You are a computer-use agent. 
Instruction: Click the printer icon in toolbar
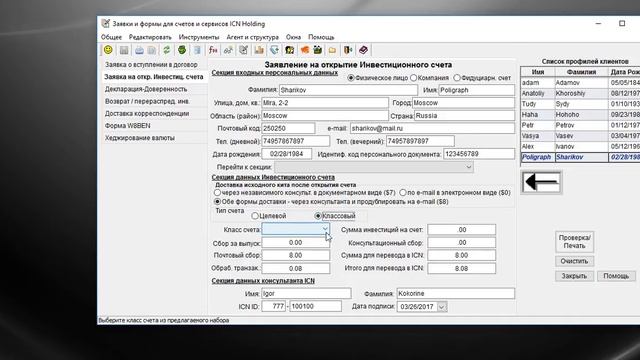[139, 50]
